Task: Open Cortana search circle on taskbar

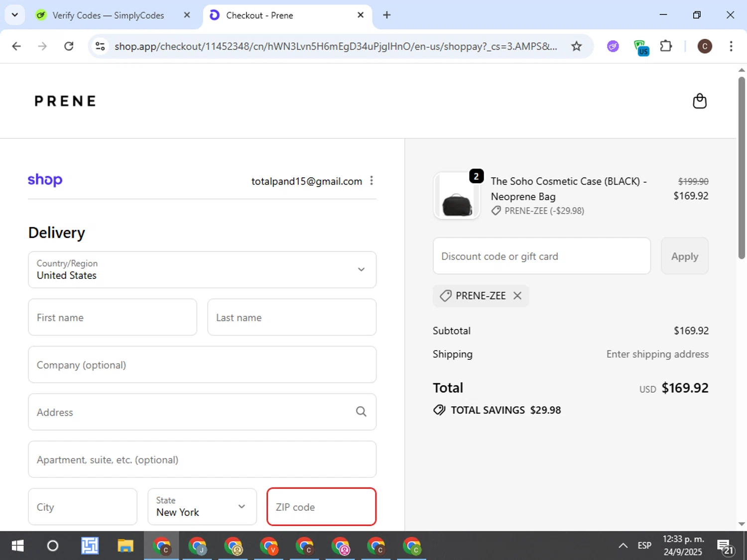Action: 52,546
